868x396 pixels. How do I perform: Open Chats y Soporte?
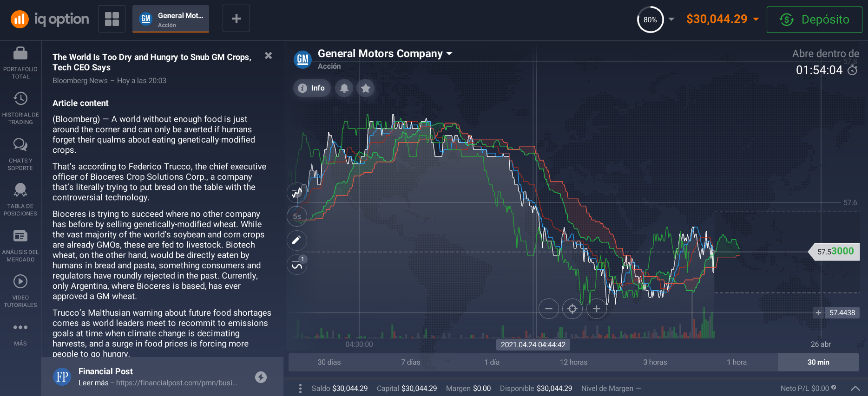pos(20,155)
